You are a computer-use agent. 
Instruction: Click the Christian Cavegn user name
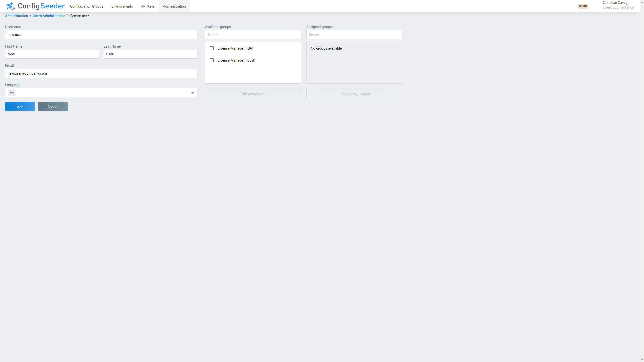coord(616,3)
